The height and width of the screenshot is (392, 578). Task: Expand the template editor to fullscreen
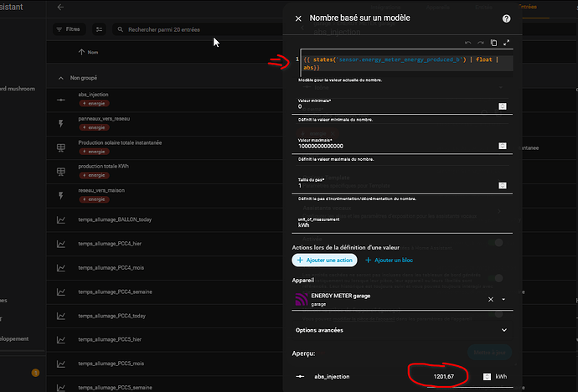(506, 43)
